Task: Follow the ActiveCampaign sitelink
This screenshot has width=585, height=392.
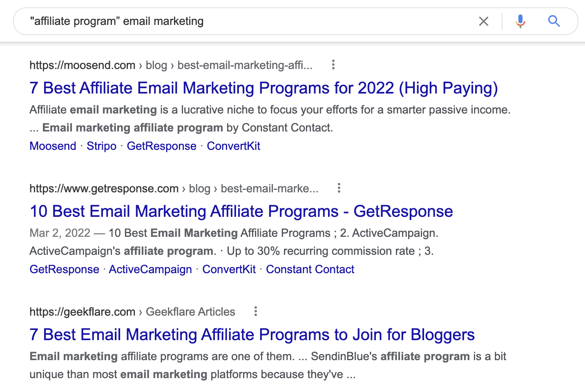Action: (x=150, y=269)
